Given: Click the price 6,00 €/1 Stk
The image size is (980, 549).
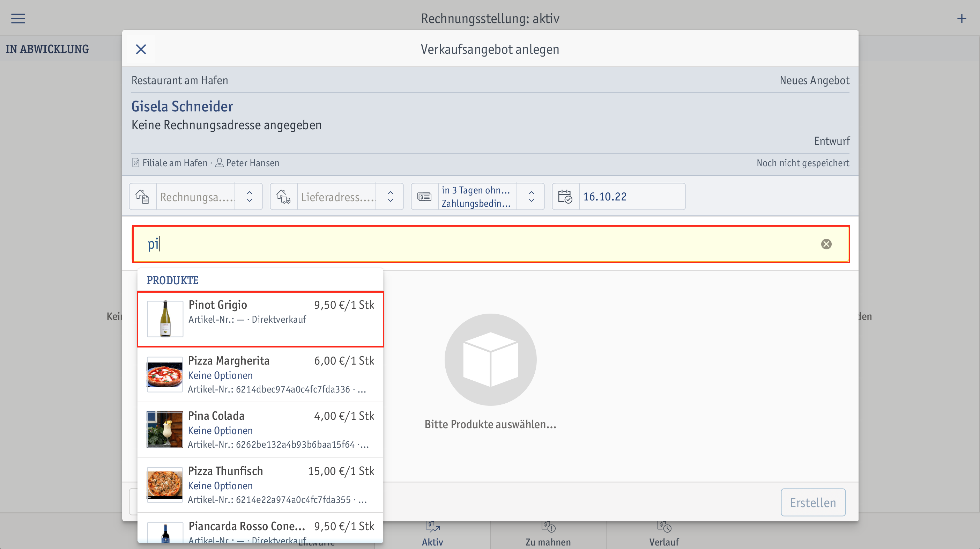Looking at the screenshot, I should (344, 361).
